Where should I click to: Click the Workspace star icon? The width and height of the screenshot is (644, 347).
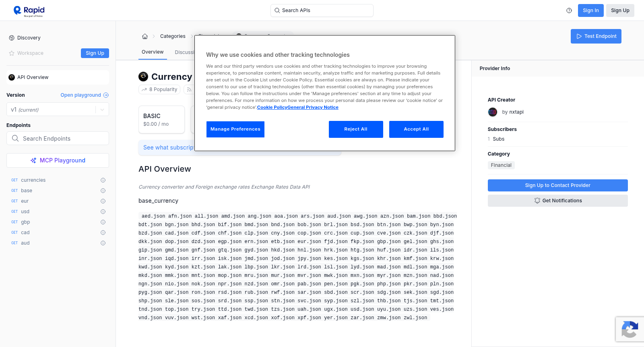pyautogui.click(x=12, y=53)
